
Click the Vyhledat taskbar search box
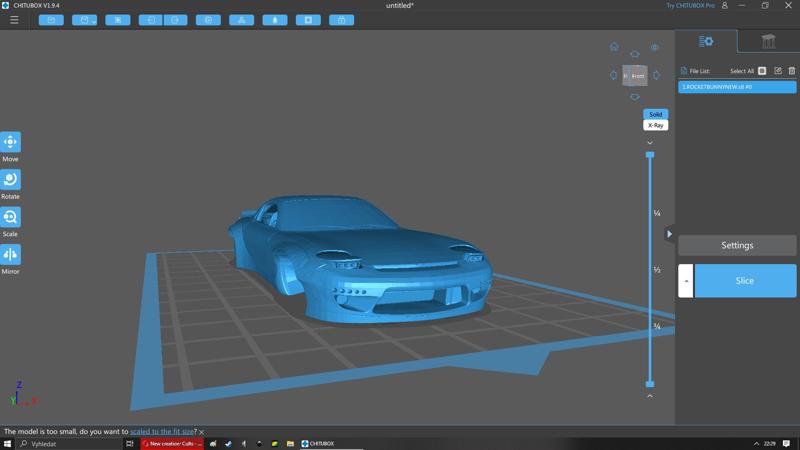[x=69, y=444]
